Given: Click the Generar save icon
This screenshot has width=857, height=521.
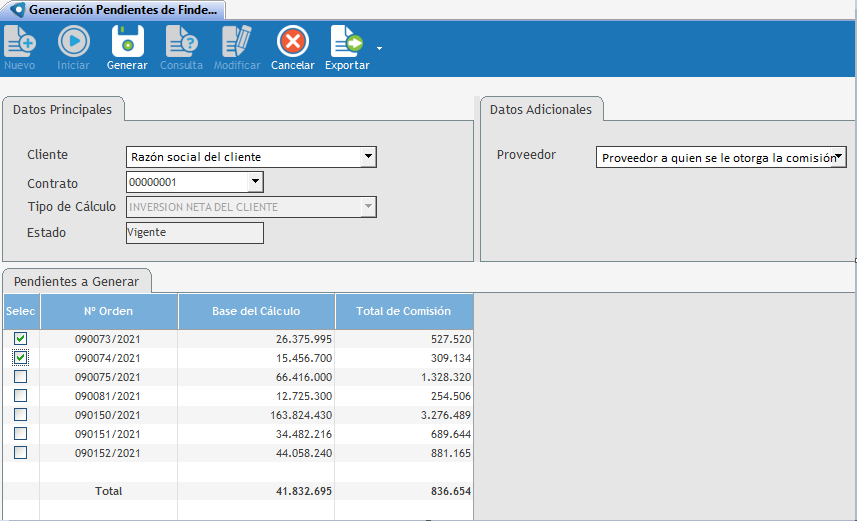Looking at the screenshot, I should [x=127, y=42].
